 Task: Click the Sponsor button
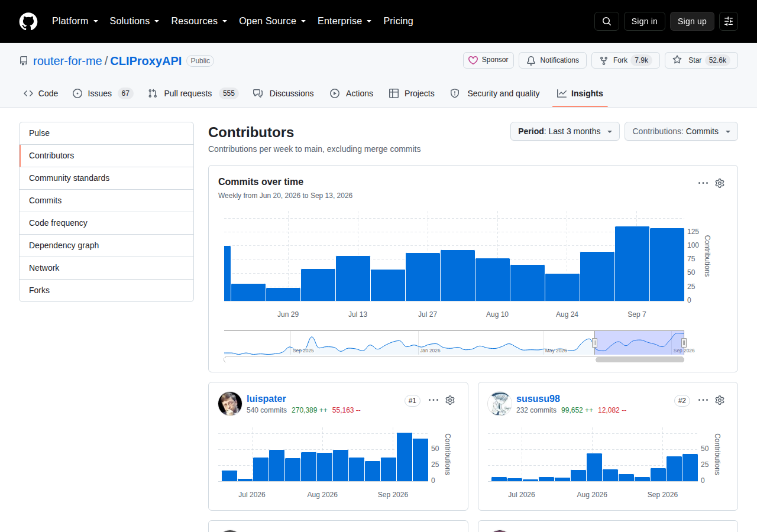(489, 60)
